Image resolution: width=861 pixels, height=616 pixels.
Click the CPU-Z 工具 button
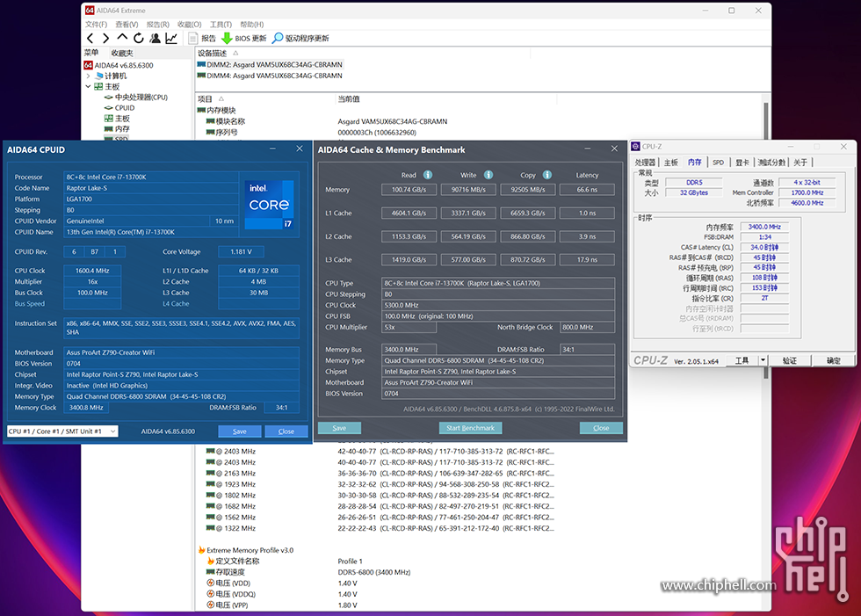click(742, 360)
